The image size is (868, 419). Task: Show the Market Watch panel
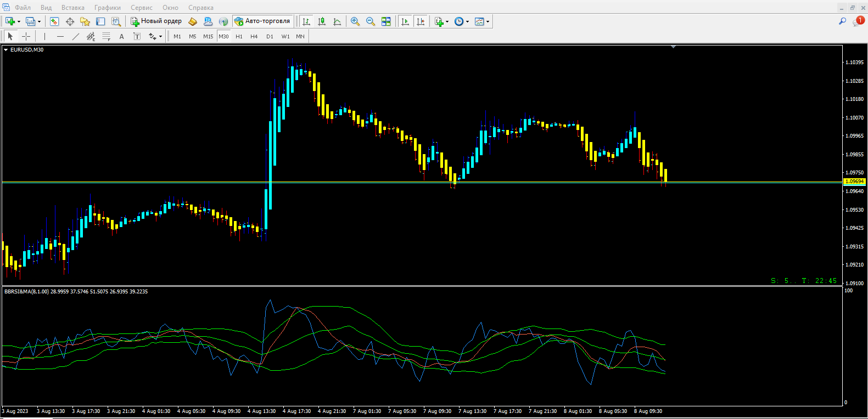[54, 21]
